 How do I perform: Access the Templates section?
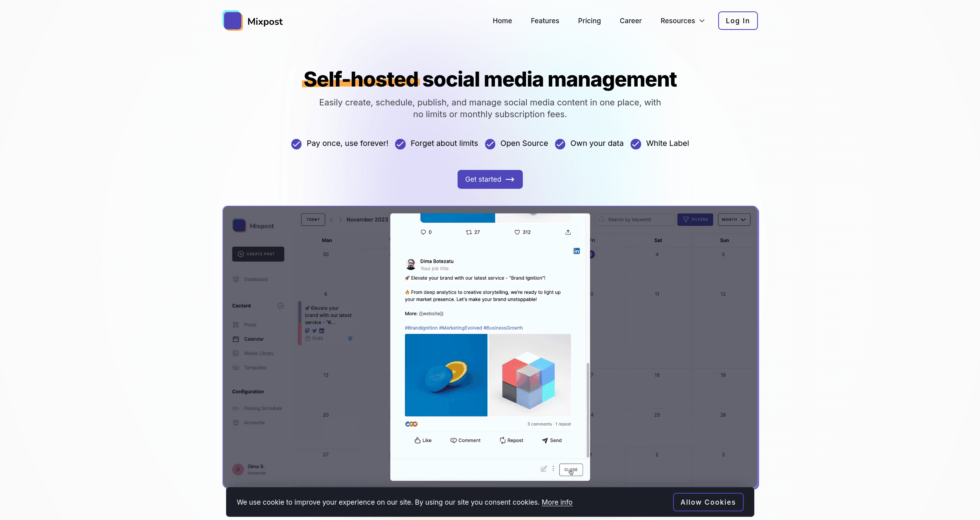click(x=255, y=368)
